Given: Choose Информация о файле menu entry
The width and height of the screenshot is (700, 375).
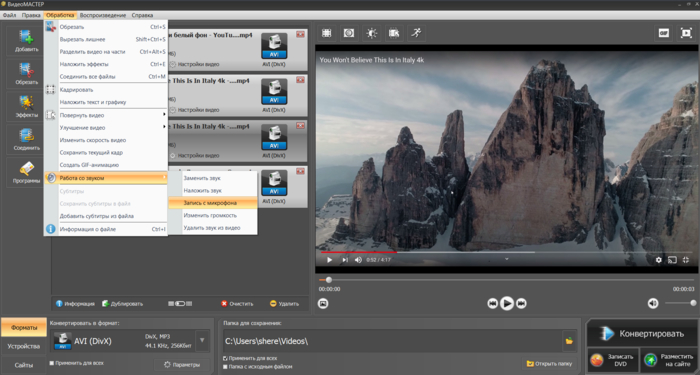Looking at the screenshot, I should (x=106, y=229).
